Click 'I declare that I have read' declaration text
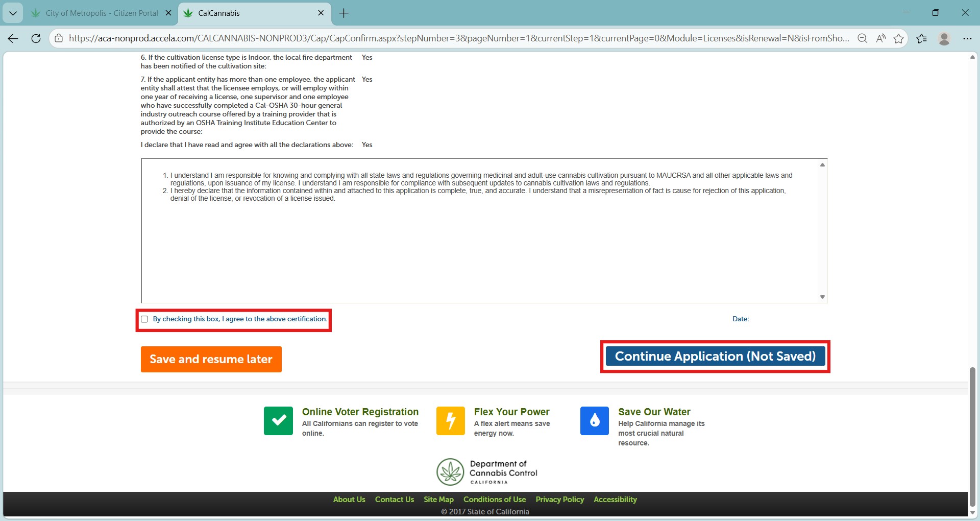Viewport: 980px width, 521px height. (x=247, y=145)
